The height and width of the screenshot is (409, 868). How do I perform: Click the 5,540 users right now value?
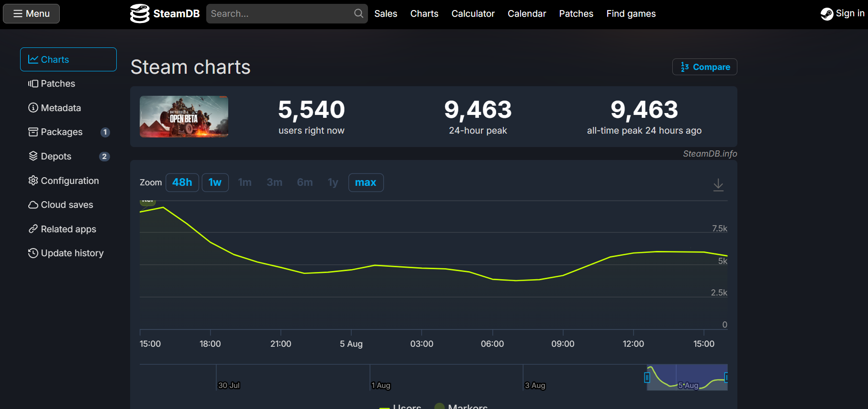(x=312, y=110)
